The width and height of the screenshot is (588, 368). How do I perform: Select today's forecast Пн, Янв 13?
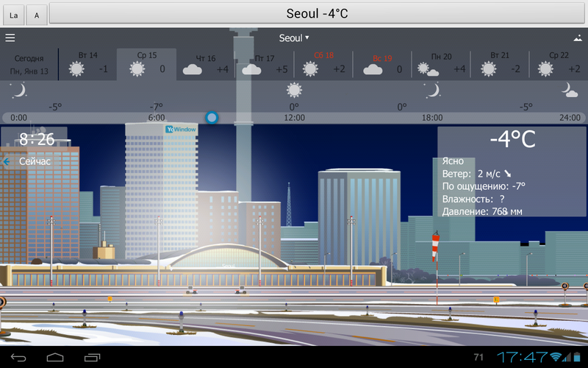(x=29, y=65)
